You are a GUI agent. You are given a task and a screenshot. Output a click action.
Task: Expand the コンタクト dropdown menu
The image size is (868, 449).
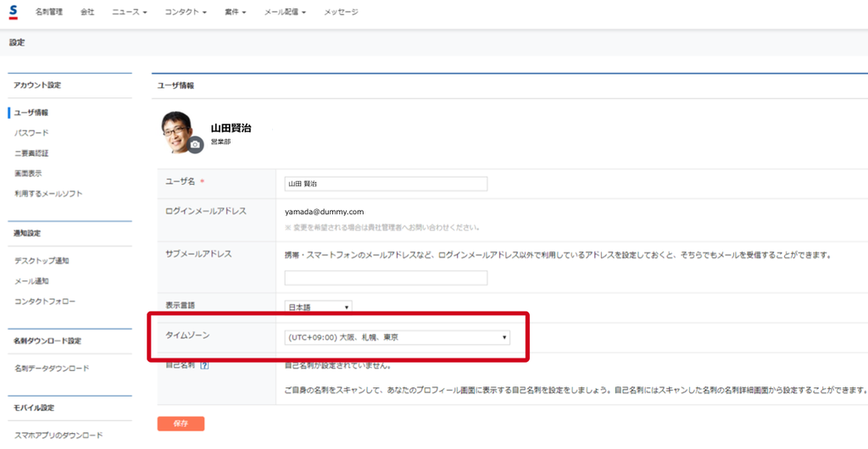(186, 12)
